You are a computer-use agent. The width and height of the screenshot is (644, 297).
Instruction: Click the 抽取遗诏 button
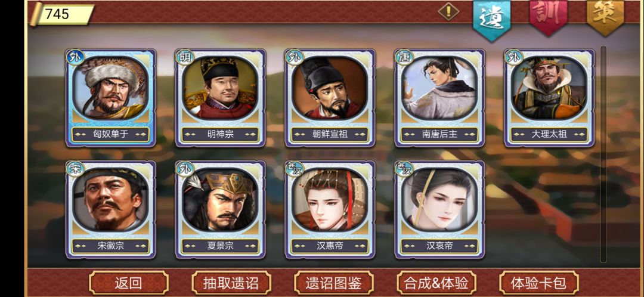point(231,283)
